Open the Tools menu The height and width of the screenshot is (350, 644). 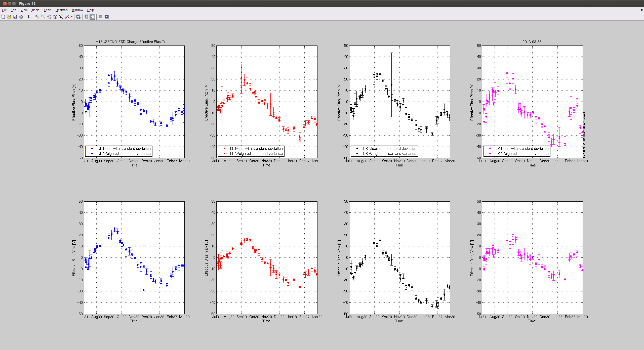click(x=48, y=10)
